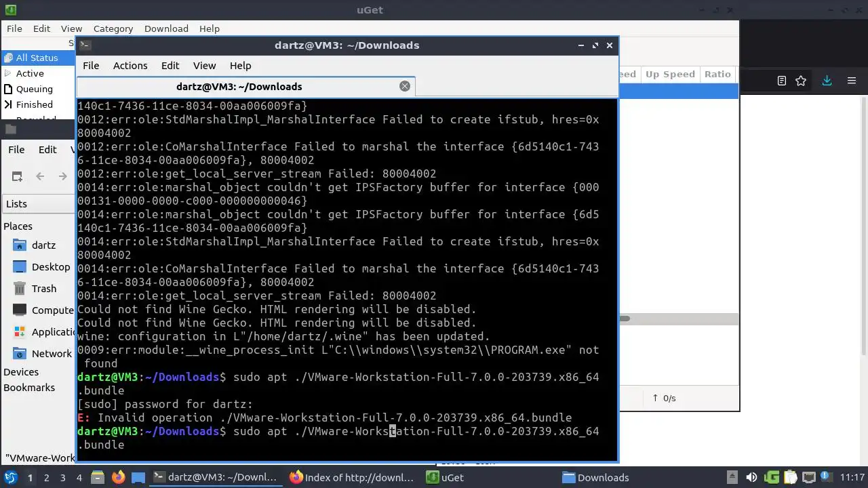This screenshot has width=868, height=488.
Task: Open uGet View menu
Action: (71, 28)
